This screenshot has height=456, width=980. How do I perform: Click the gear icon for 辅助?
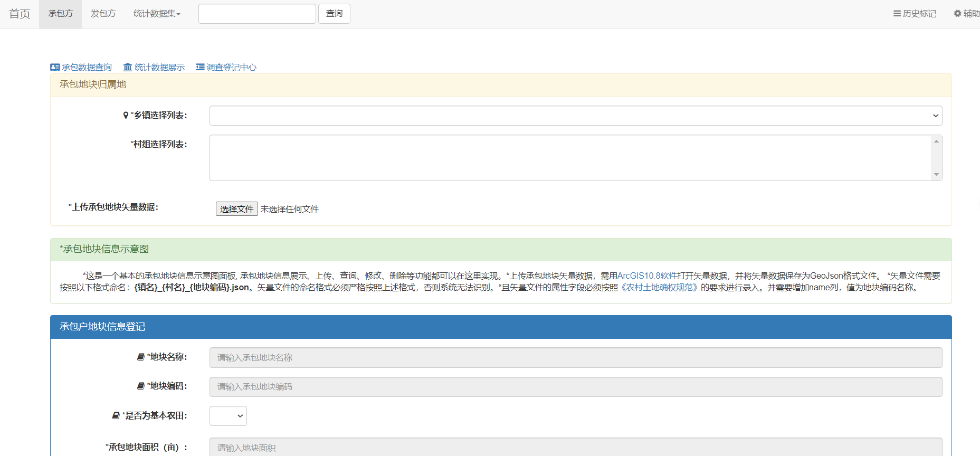pyautogui.click(x=957, y=14)
